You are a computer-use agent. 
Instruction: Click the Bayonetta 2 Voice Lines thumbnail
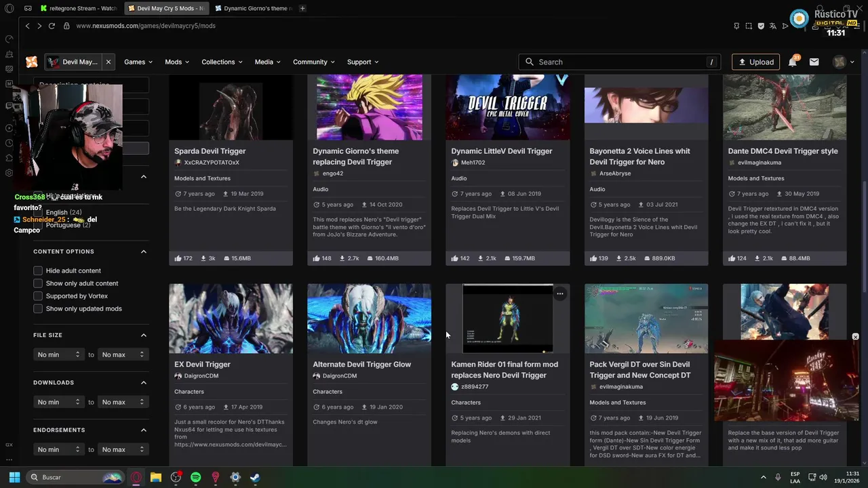coord(646,107)
